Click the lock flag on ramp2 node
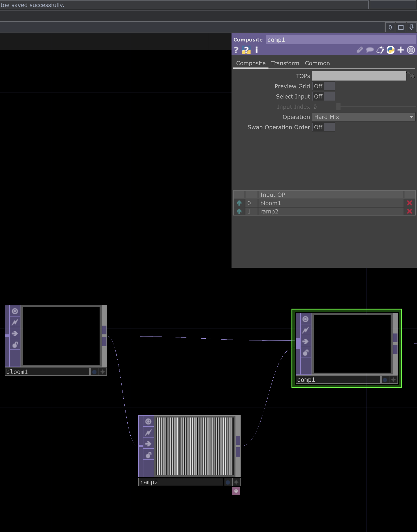This screenshot has height=532, width=417. pyautogui.click(x=148, y=455)
